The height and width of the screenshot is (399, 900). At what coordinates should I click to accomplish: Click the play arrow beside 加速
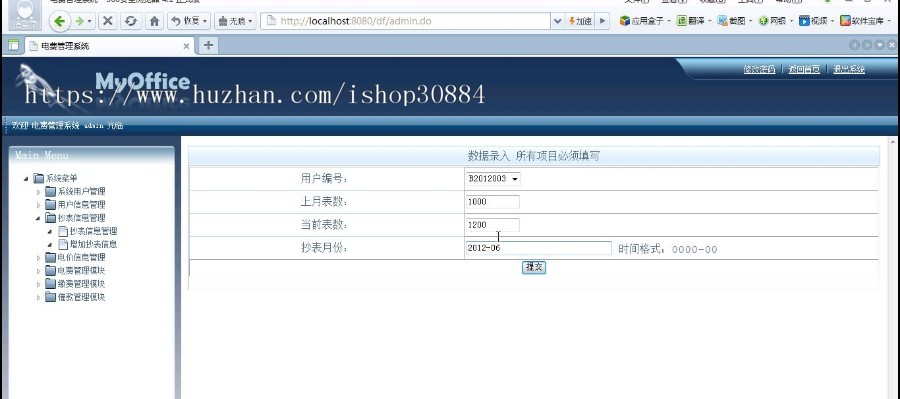602,21
